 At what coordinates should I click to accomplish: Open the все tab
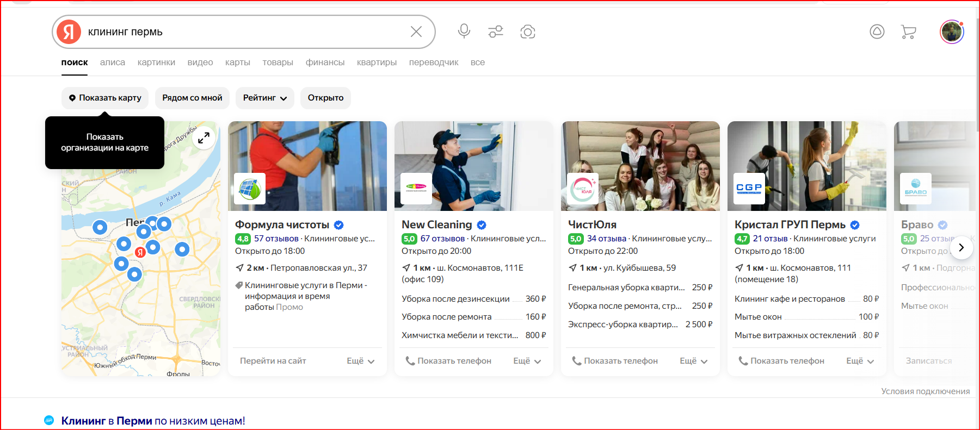click(x=478, y=63)
